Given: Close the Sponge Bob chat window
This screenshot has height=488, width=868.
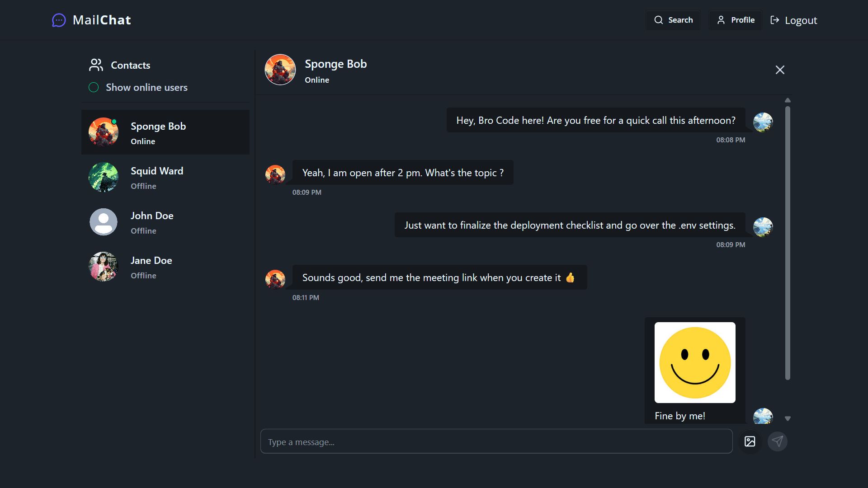Looking at the screenshot, I should pos(780,70).
